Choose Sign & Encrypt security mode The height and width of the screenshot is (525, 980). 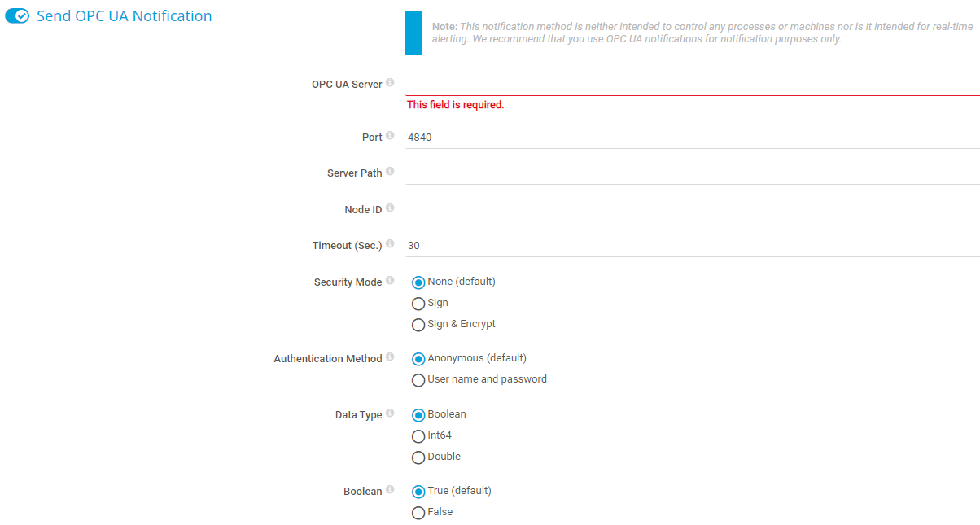(x=418, y=325)
